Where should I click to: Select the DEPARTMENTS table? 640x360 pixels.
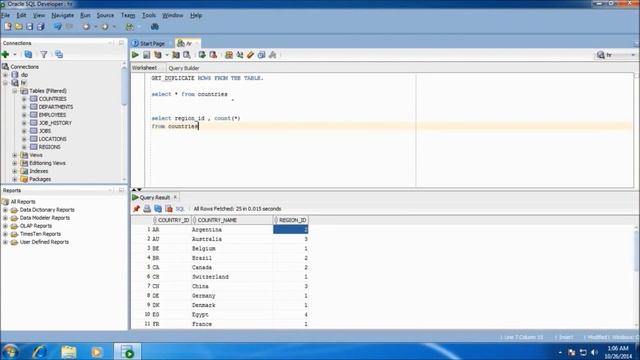(x=56, y=107)
